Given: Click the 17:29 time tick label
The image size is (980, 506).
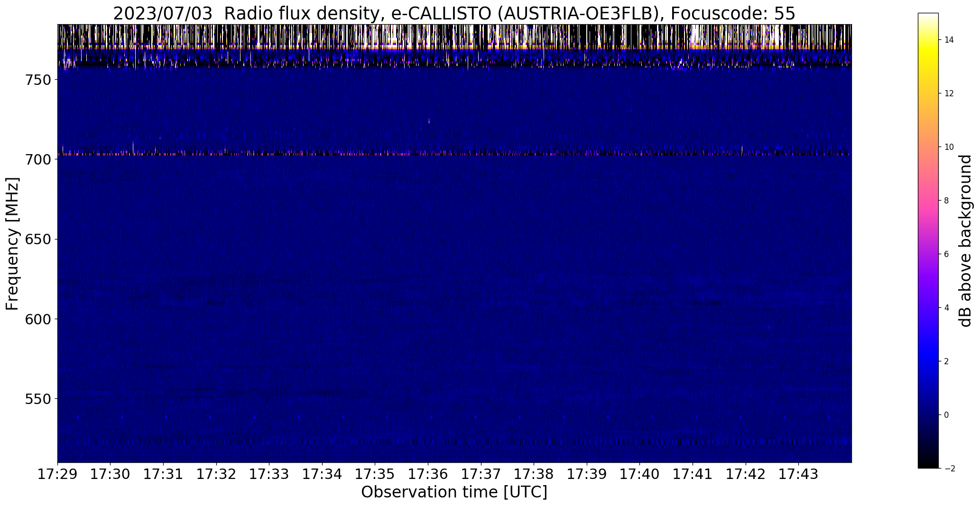Looking at the screenshot, I should coord(57,474).
